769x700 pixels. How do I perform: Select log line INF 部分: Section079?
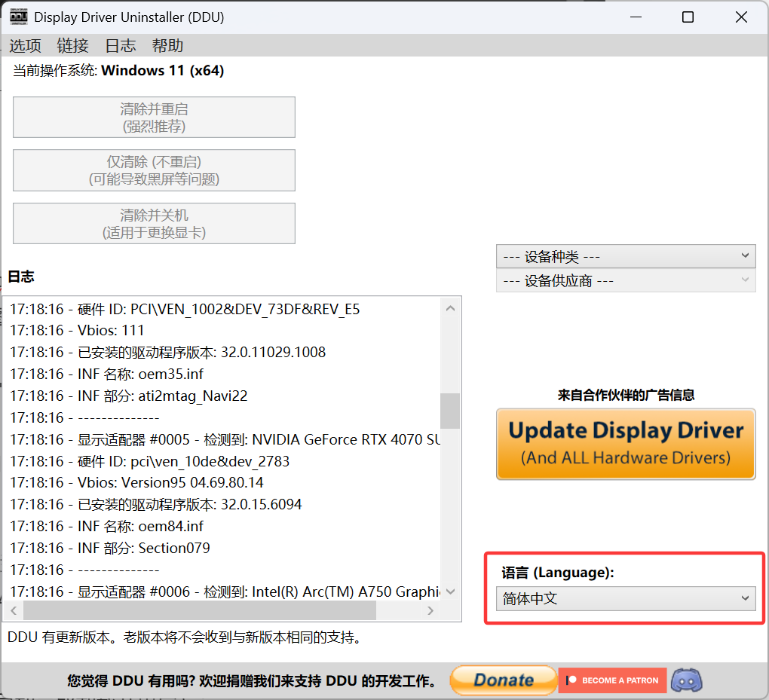[x=110, y=548]
